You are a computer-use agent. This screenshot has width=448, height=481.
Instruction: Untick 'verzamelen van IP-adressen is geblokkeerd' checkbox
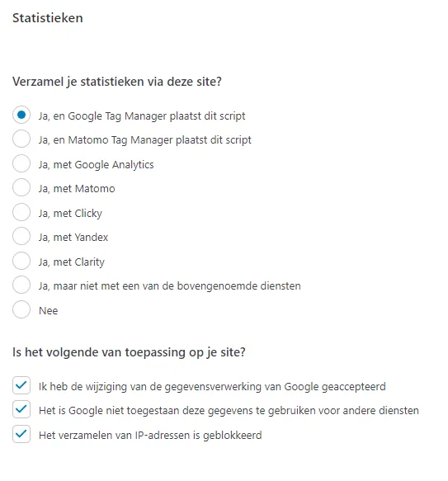tap(21, 434)
